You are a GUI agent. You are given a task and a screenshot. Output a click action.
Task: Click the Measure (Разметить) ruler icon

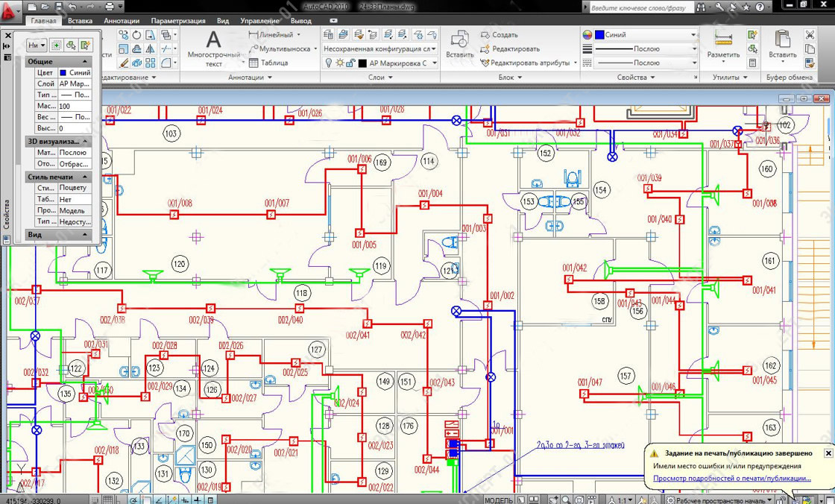[723, 42]
